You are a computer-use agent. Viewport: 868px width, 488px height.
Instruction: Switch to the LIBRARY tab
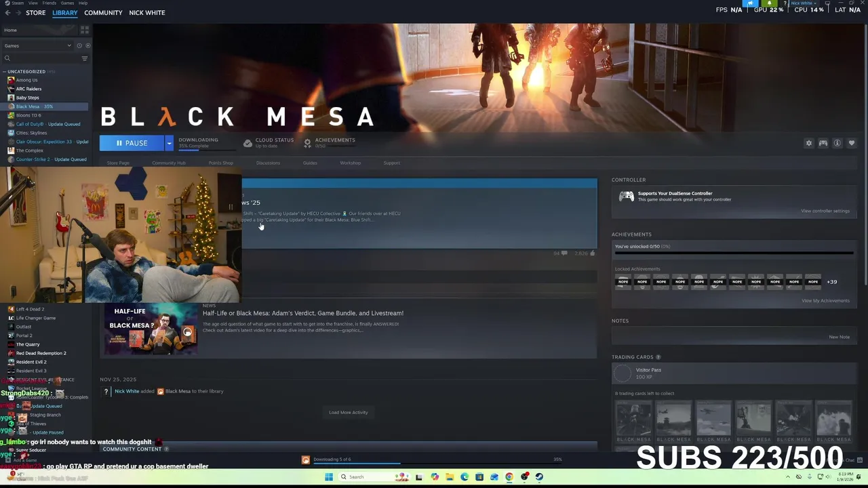pyautogui.click(x=65, y=13)
